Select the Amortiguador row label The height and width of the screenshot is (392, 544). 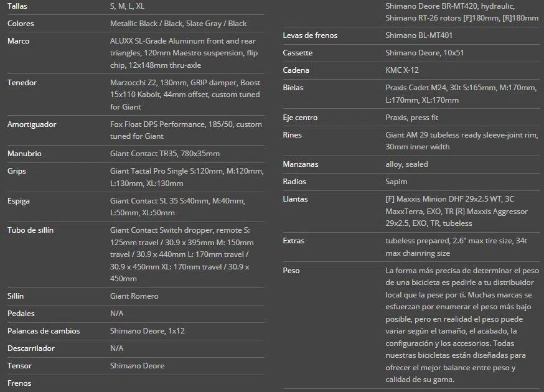pyautogui.click(x=32, y=124)
